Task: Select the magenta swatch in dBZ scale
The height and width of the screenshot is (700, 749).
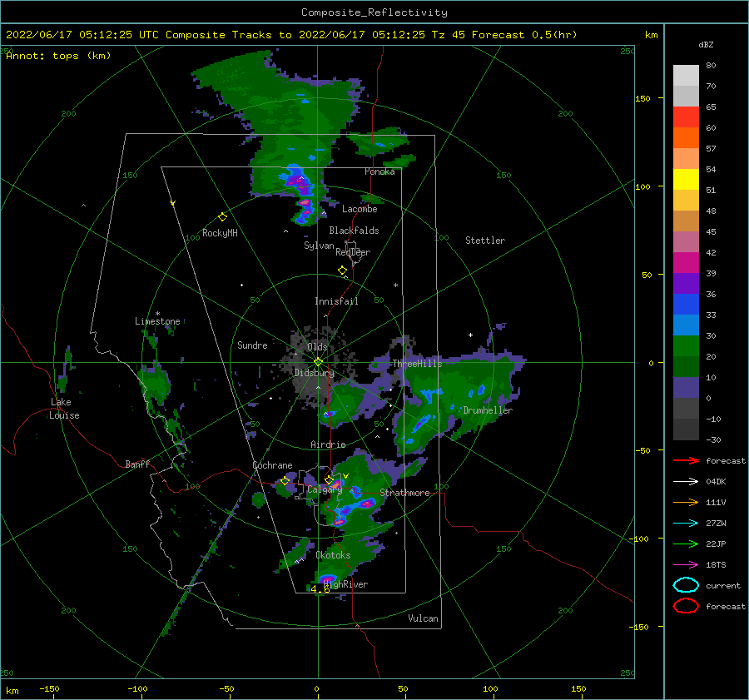Action: [686, 262]
